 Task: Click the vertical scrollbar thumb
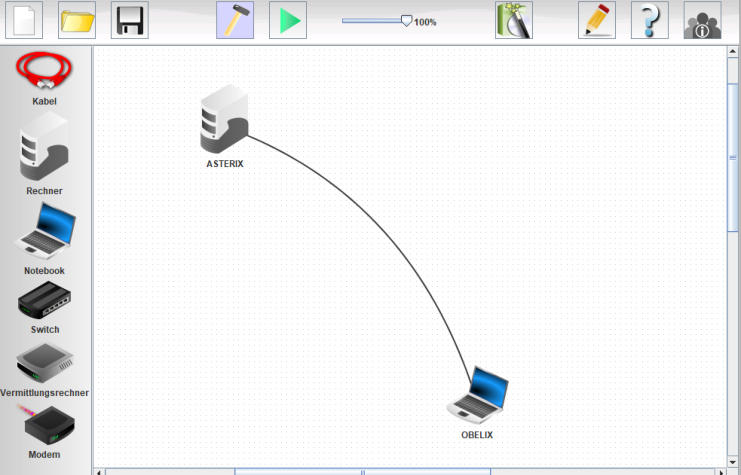pyautogui.click(x=733, y=157)
